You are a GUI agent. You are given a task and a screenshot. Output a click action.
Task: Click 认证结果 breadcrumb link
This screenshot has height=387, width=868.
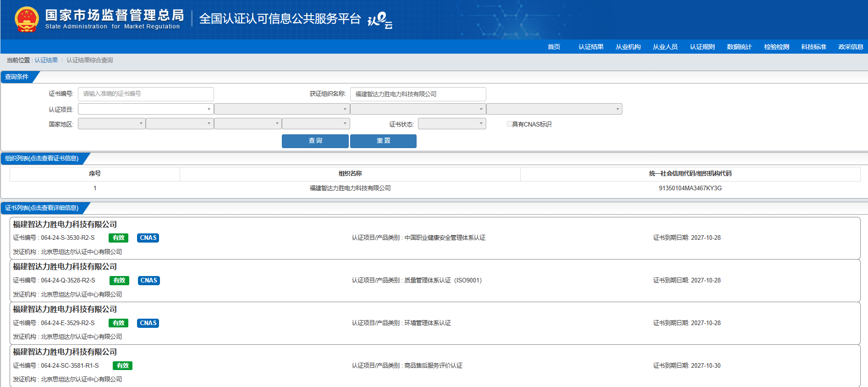point(46,60)
